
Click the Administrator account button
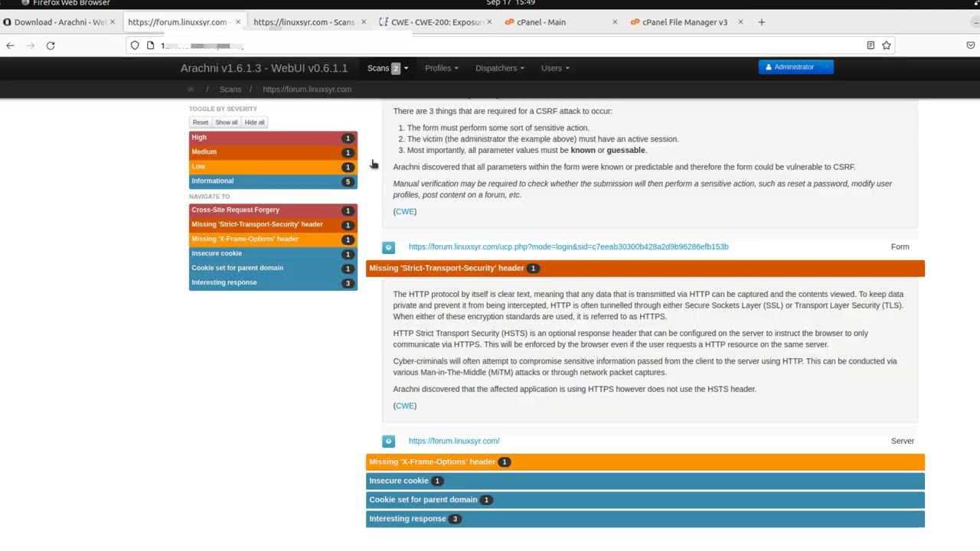pyautogui.click(x=796, y=67)
